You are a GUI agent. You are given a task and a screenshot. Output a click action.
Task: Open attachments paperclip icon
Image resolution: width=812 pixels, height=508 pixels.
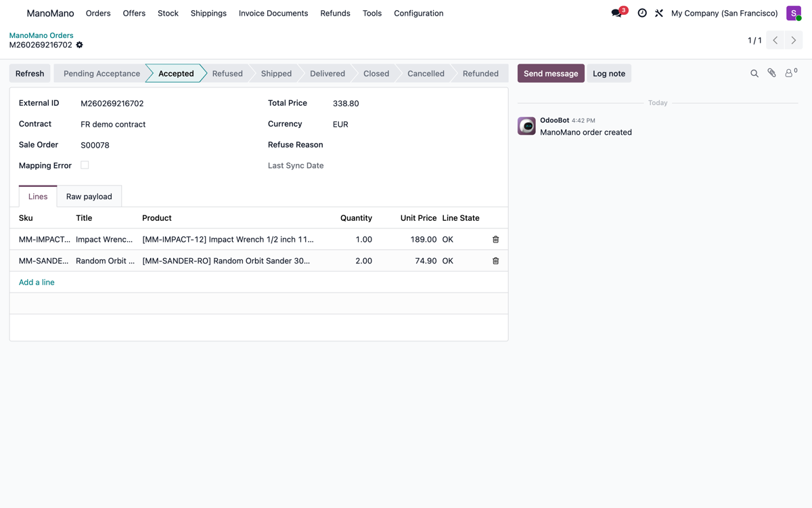point(771,73)
